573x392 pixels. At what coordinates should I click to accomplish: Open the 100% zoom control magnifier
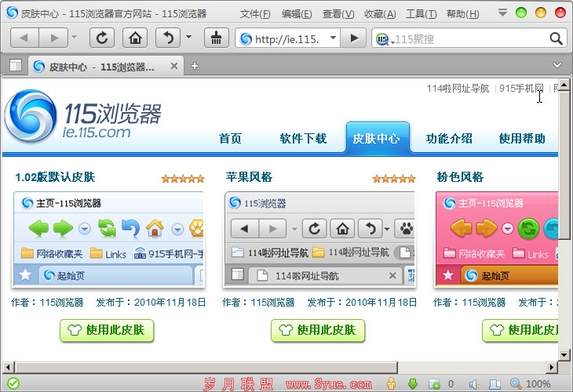pyautogui.click(x=516, y=383)
